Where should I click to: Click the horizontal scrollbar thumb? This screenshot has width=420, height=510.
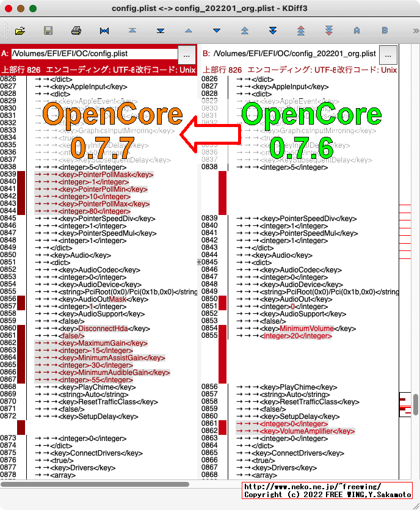pos(95,484)
